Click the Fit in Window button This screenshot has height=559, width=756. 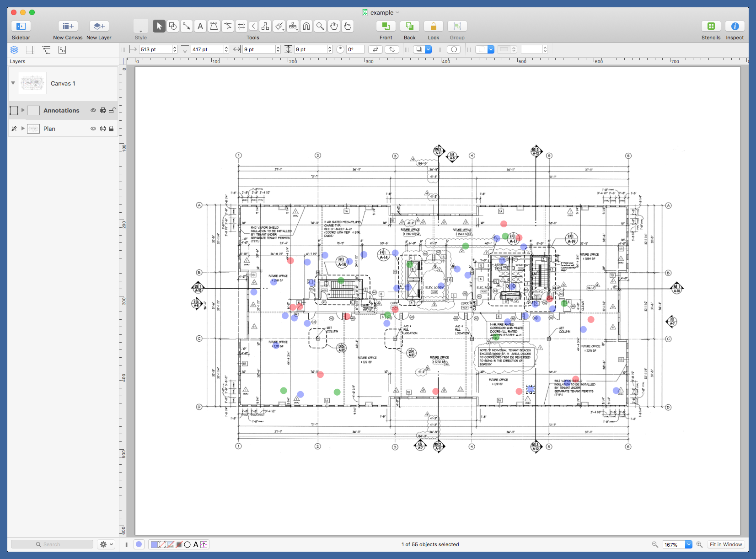tap(726, 544)
